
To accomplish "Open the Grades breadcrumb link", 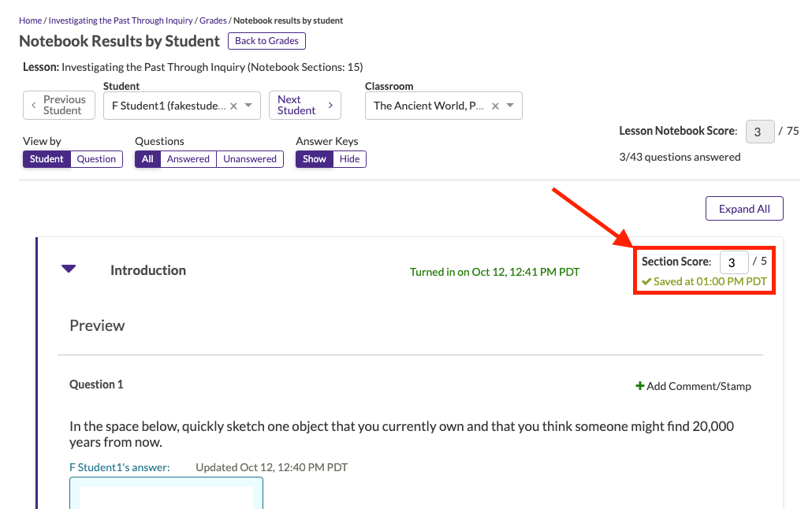I will click(213, 20).
